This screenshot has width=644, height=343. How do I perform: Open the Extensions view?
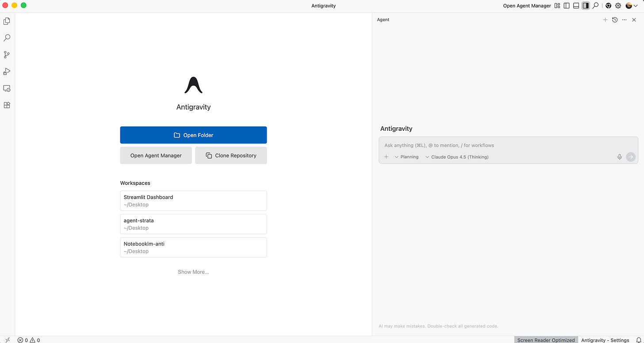7,105
